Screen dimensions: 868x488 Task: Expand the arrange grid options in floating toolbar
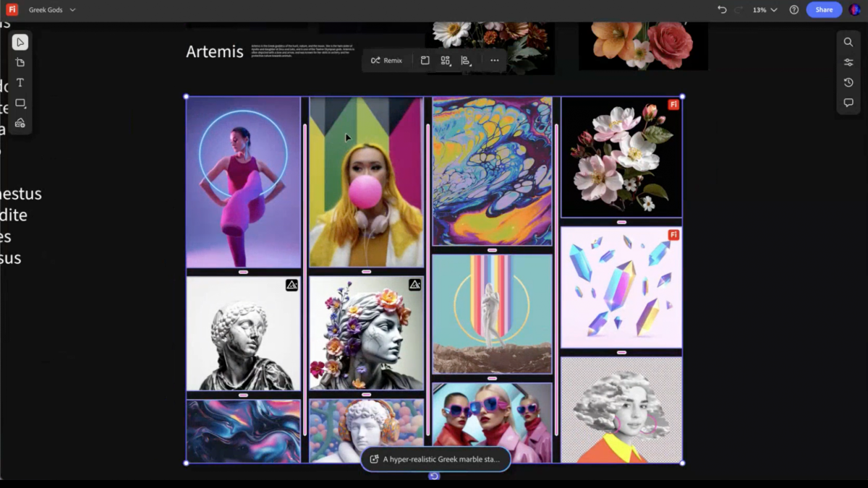(x=446, y=61)
